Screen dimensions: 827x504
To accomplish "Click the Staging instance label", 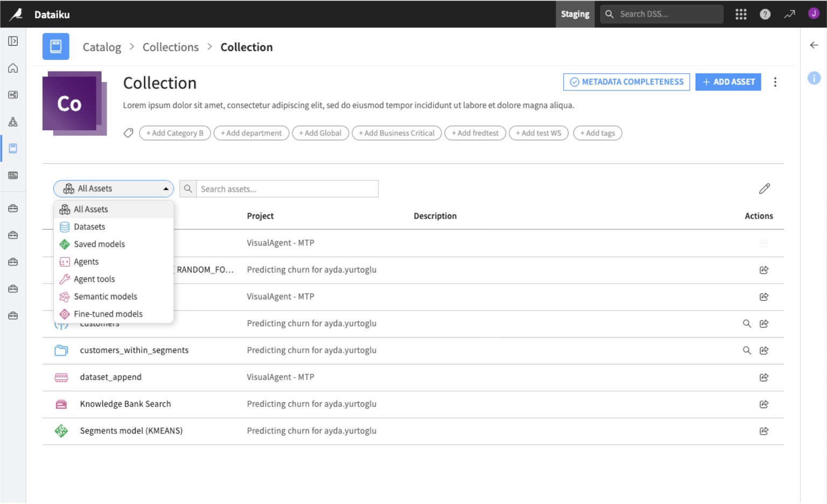I will tap(575, 14).
